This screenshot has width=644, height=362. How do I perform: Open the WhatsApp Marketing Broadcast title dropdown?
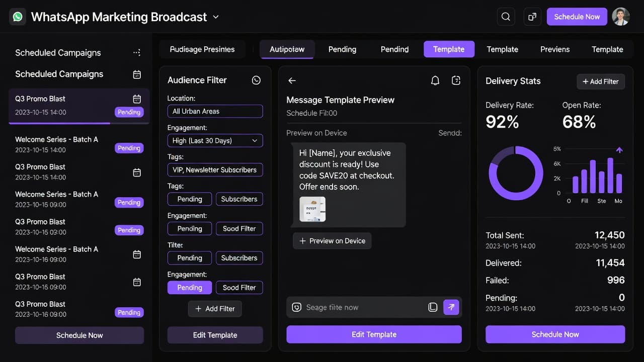(216, 17)
